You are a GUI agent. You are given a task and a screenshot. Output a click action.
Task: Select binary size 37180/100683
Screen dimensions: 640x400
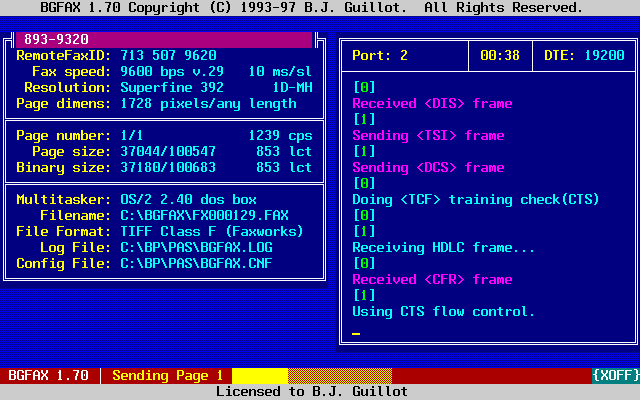point(168,167)
